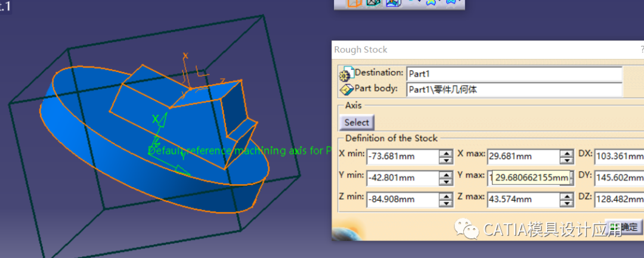The image size is (644, 258).
Task: Click the "Destination:" label text
Action: pyautogui.click(x=379, y=72)
